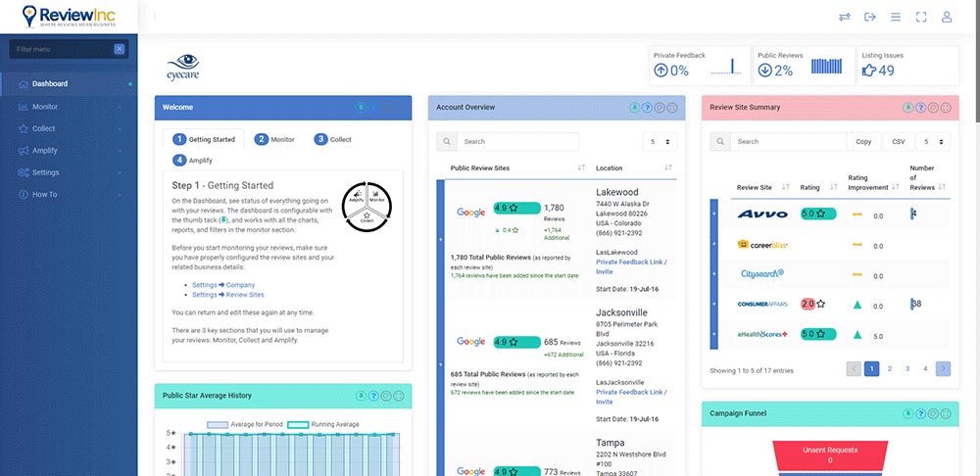Open help for the Campaign Funnel panel
Image resolution: width=980 pixels, height=476 pixels.
[x=920, y=413]
